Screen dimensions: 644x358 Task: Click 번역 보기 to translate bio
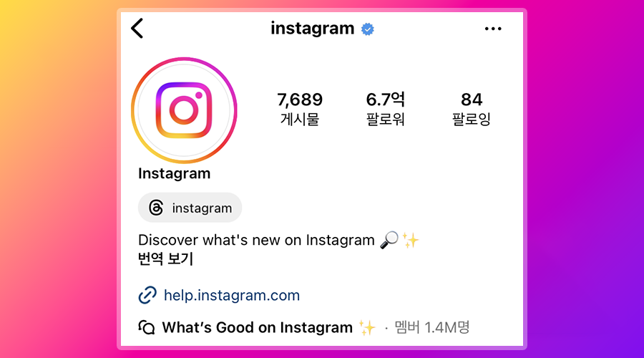pyautogui.click(x=165, y=259)
